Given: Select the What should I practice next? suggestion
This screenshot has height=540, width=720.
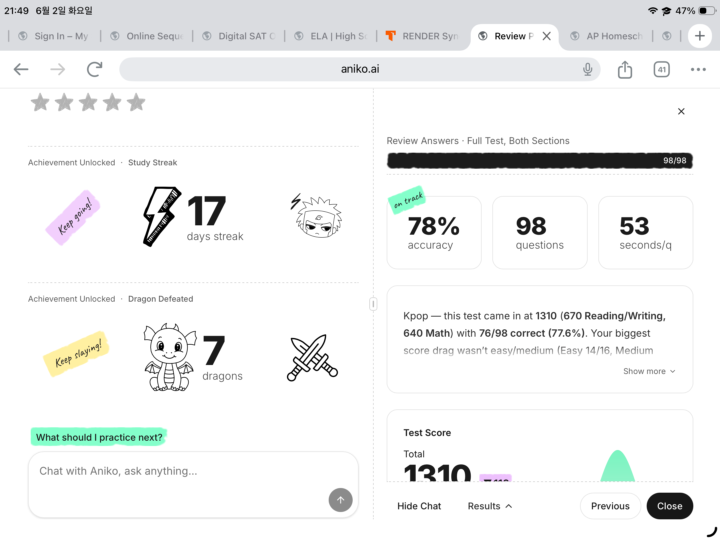Looking at the screenshot, I should click(99, 437).
